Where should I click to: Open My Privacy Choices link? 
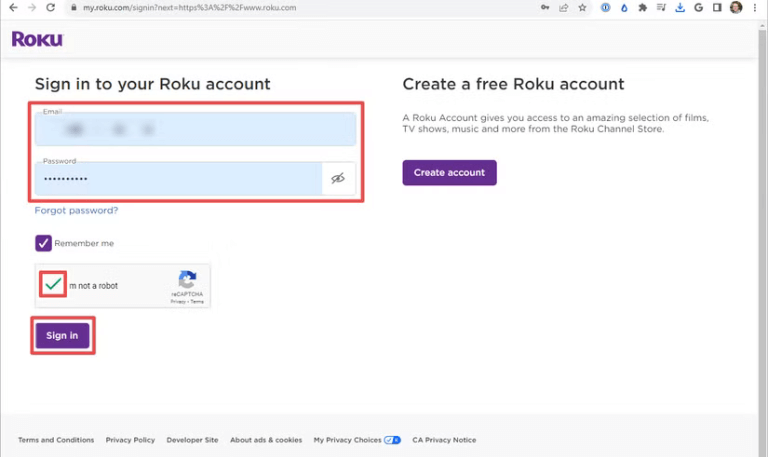[x=347, y=440]
